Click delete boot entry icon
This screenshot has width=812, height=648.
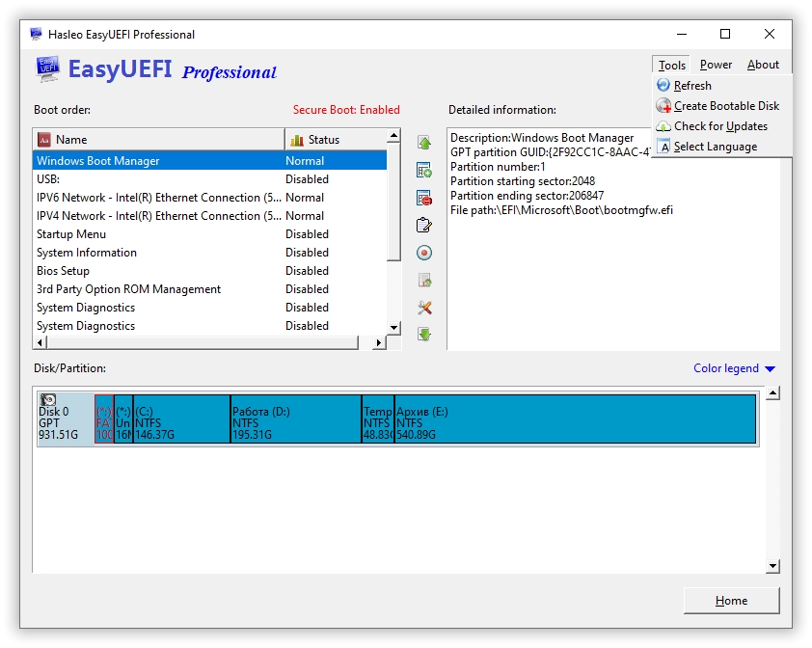click(424, 198)
